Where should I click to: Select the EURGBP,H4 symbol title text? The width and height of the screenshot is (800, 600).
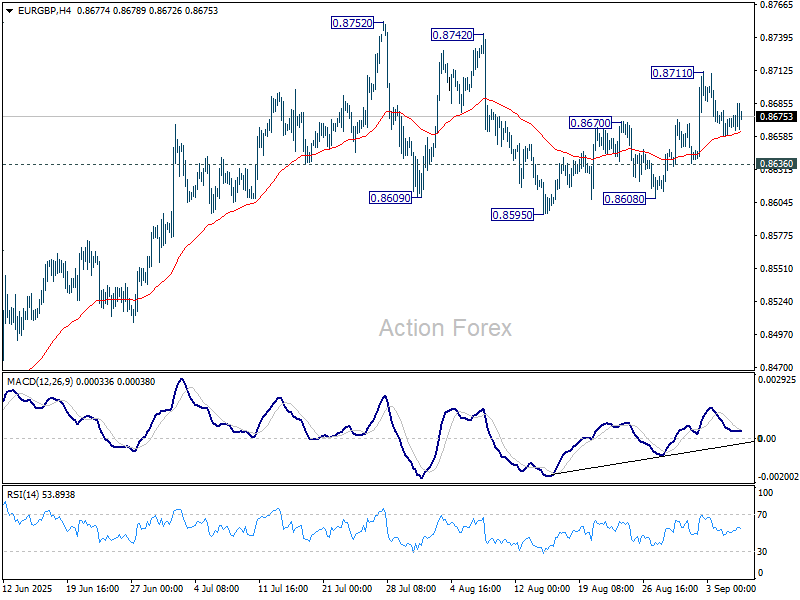coord(44,10)
